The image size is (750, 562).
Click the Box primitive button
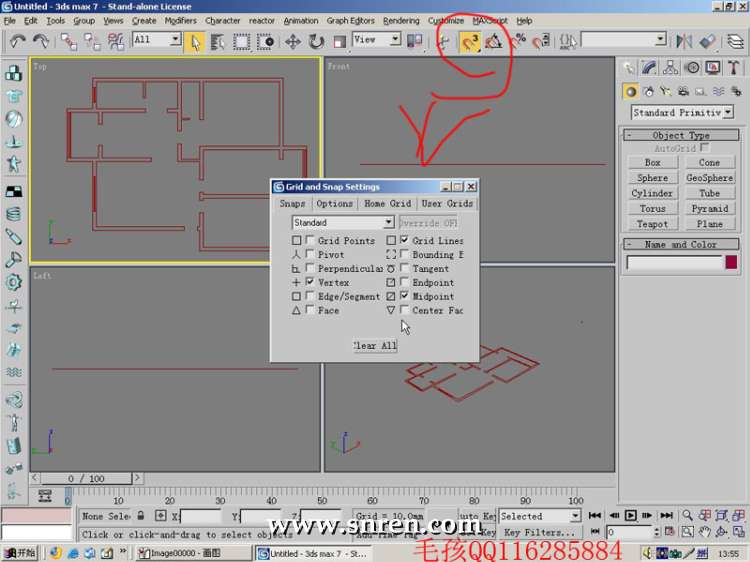click(652, 163)
